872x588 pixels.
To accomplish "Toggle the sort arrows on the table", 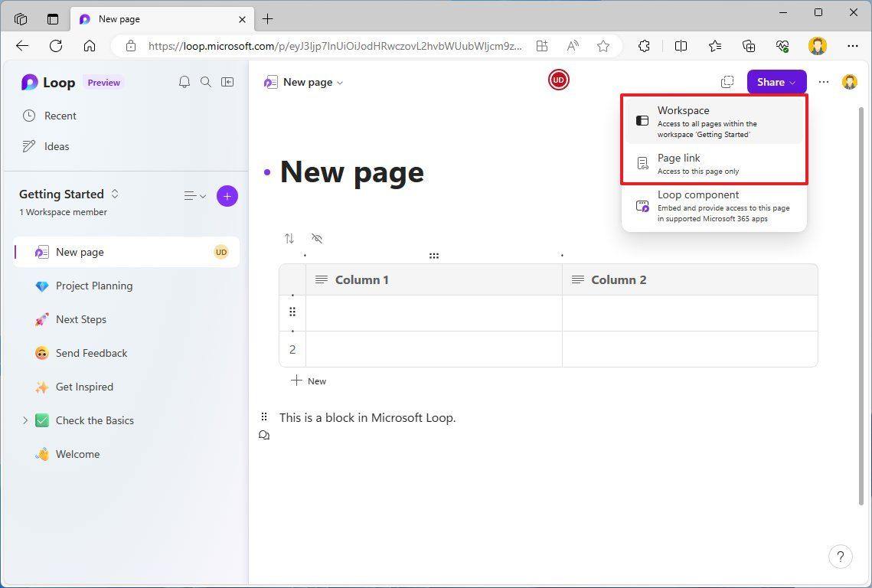I will coord(289,238).
